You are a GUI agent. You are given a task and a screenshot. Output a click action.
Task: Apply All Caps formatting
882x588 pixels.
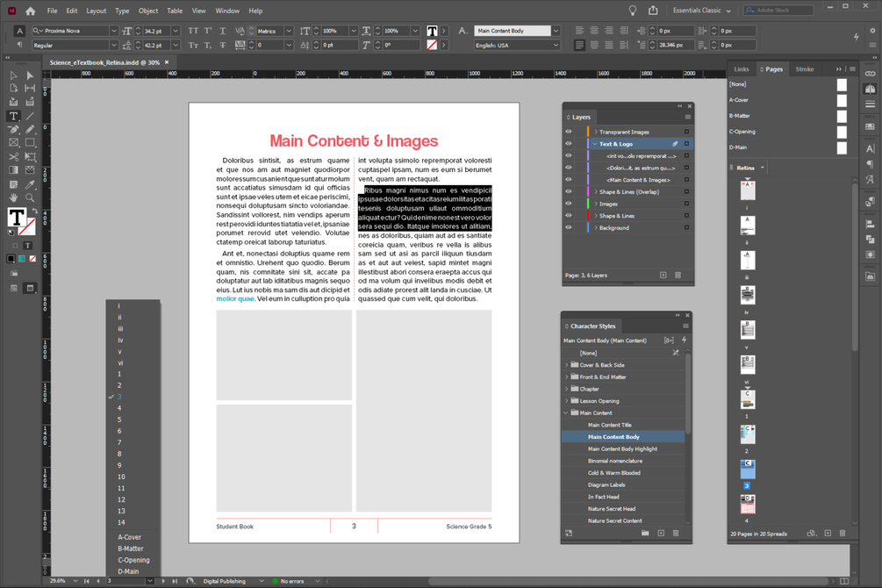click(x=193, y=31)
